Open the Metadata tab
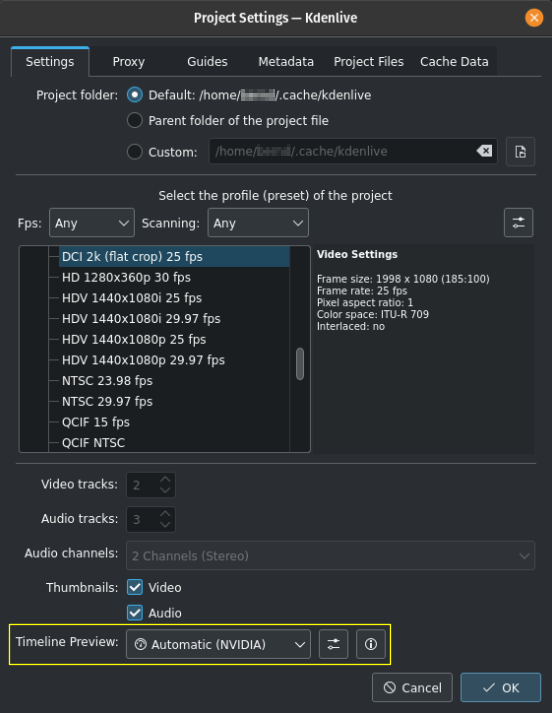The height and width of the screenshot is (713, 552). coord(286,61)
